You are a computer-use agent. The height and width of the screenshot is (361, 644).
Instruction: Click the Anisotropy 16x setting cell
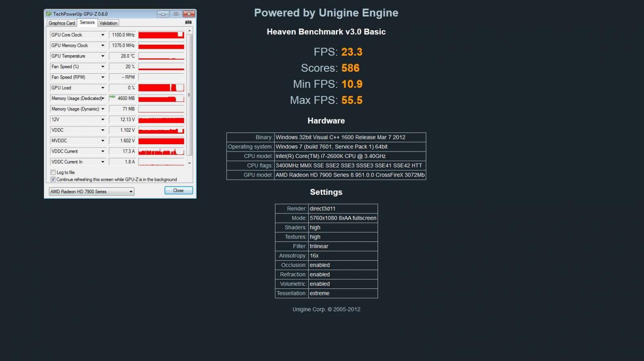coord(343,256)
